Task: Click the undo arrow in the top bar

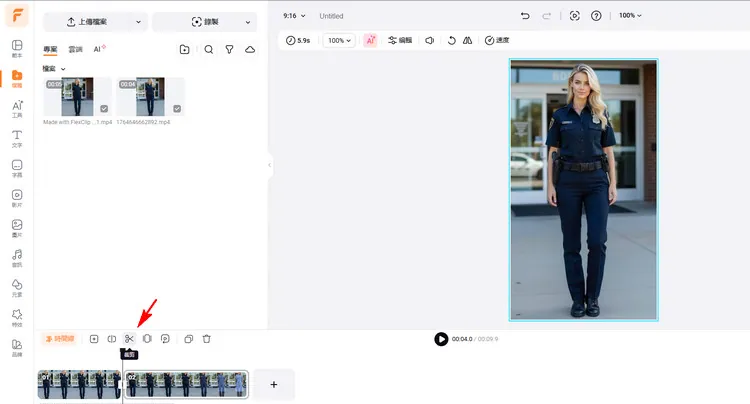Action: pyautogui.click(x=526, y=16)
